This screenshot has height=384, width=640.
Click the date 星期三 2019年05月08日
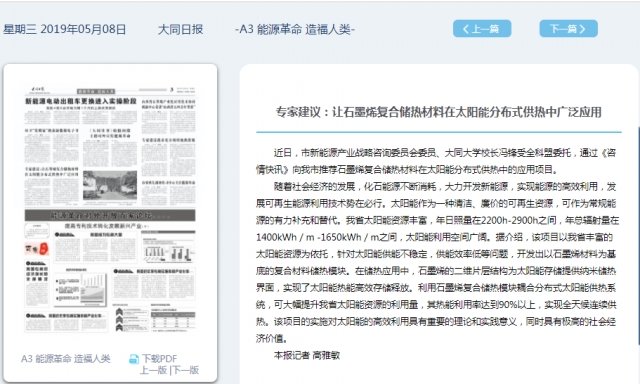[x=65, y=29]
